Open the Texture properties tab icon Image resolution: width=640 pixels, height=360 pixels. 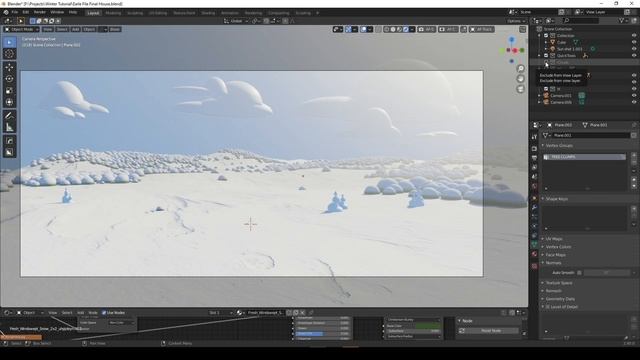click(534, 266)
